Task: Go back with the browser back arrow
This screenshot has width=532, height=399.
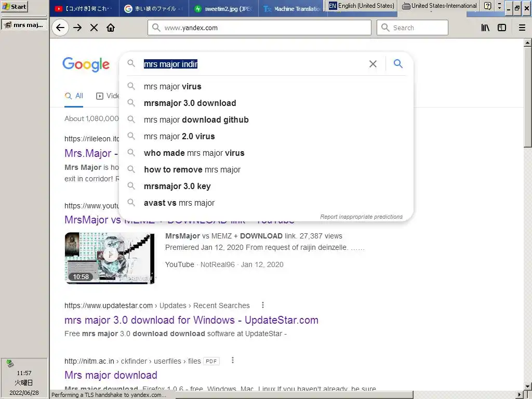Action: point(60,28)
